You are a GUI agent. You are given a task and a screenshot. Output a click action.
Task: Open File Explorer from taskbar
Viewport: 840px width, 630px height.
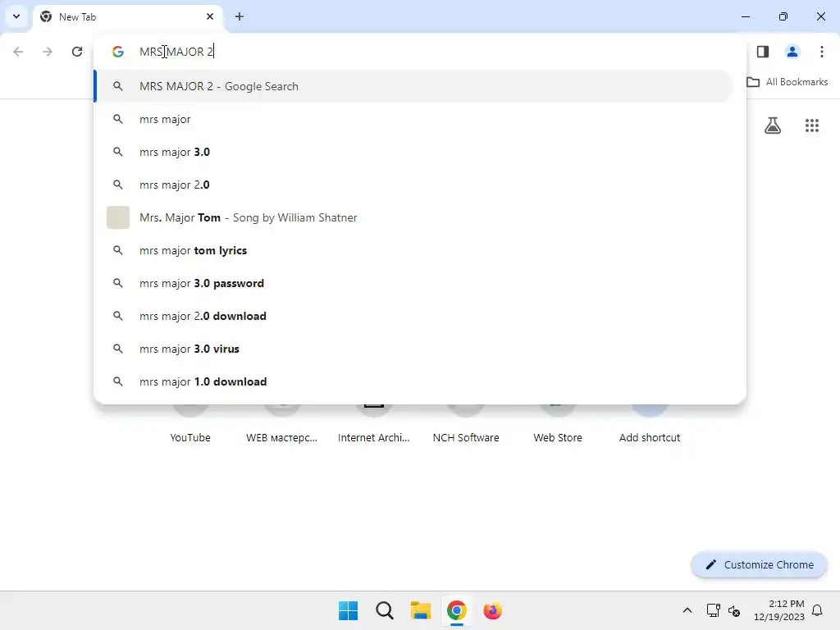click(x=421, y=610)
